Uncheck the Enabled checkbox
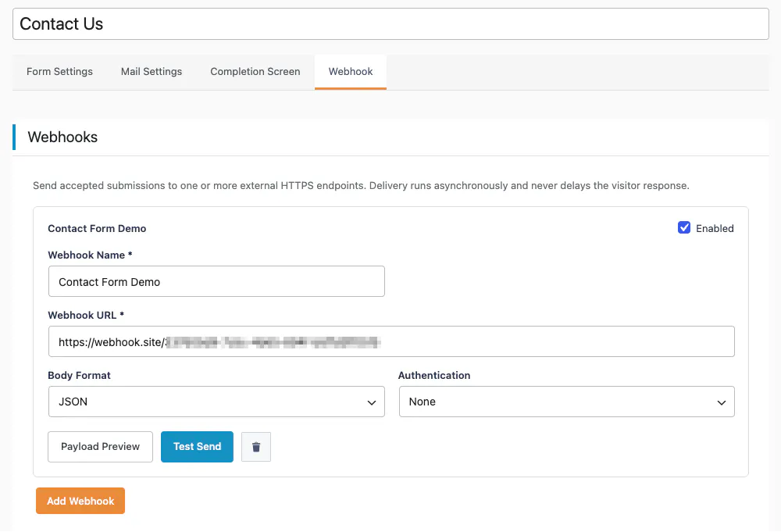Image resolution: width=781 pixels, height=532 pixels. click(x=684, y=227)
